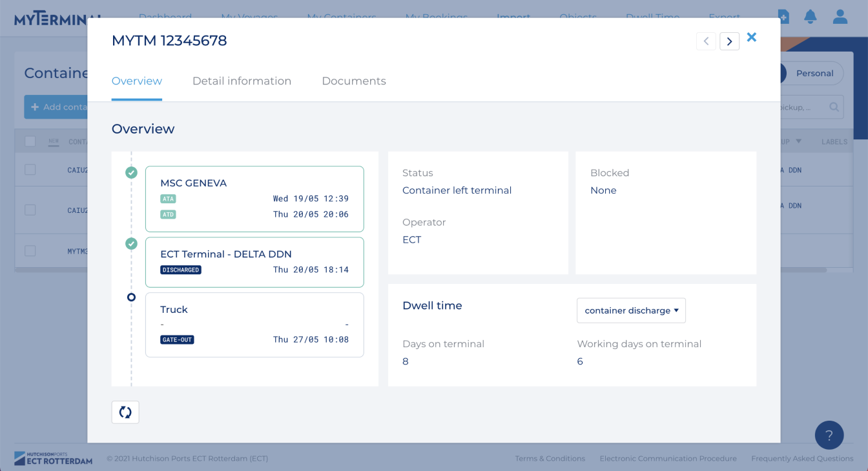Click the help question mark button
This screenshot has height=471, width=868.
[x=829, y=436]
